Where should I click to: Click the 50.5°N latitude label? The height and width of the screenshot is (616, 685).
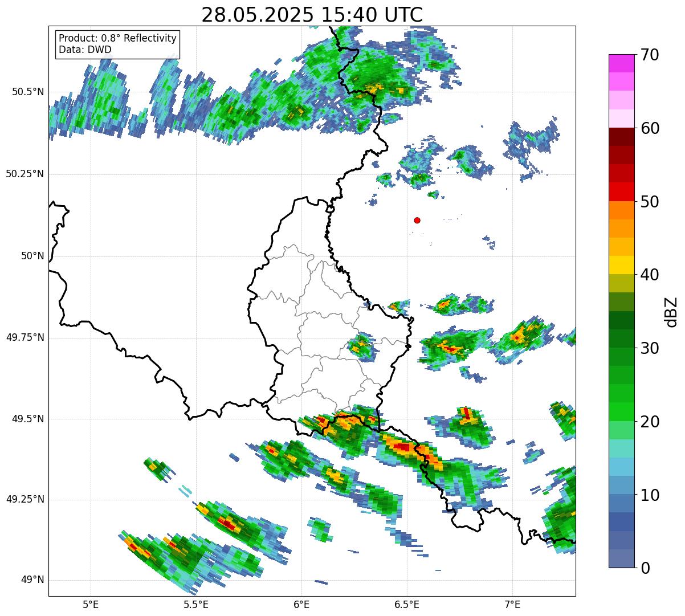(28, 92)
